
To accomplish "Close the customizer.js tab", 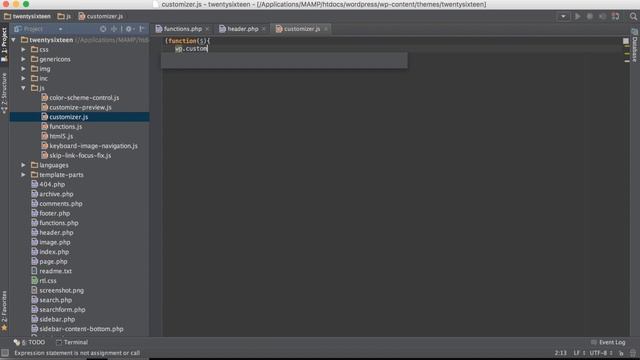I will [x=326, y=29].
